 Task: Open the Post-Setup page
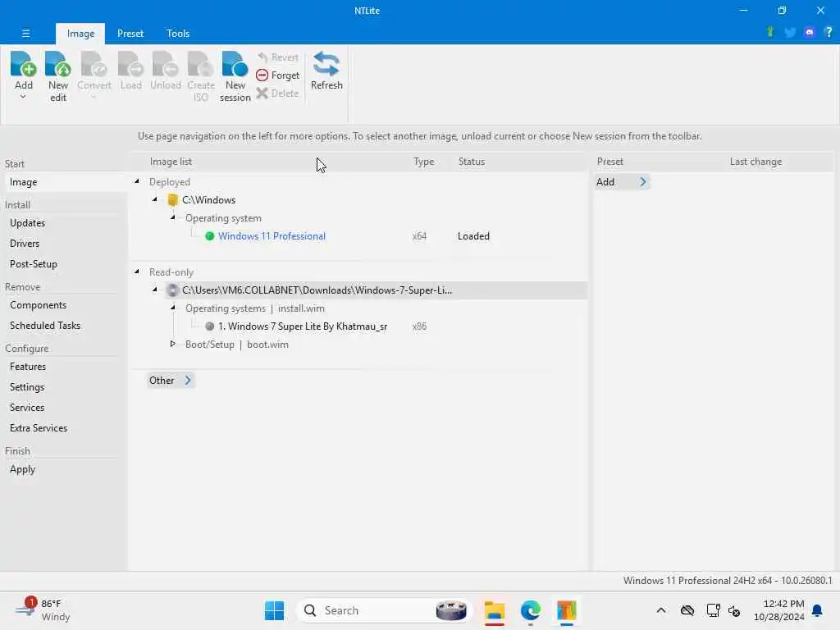pos(33,263)
